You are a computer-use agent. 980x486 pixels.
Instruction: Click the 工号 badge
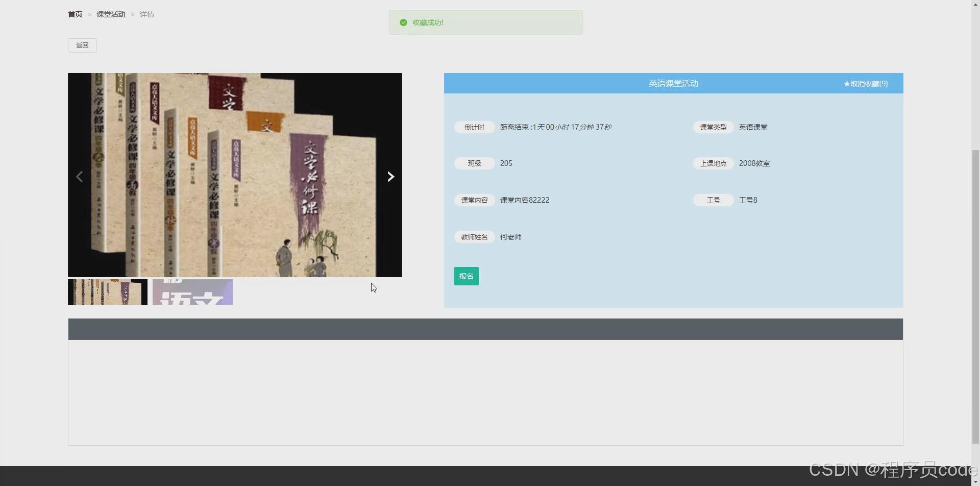pyautogui.click(x=713, y=200)
